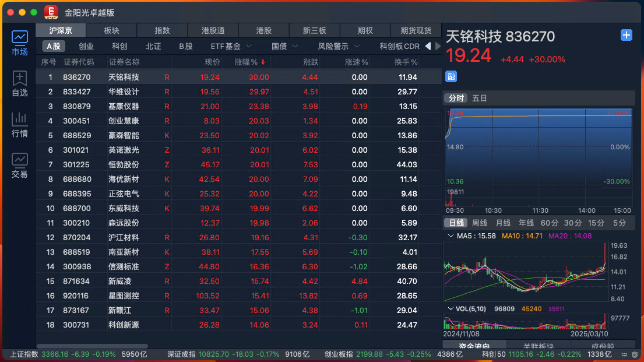Select the 60分 K-line period

pyautogui.click(x=550, y=223)
